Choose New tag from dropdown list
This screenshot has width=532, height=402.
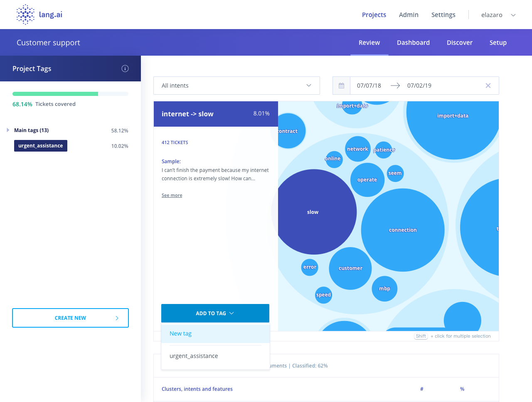(x=215, y=333)
